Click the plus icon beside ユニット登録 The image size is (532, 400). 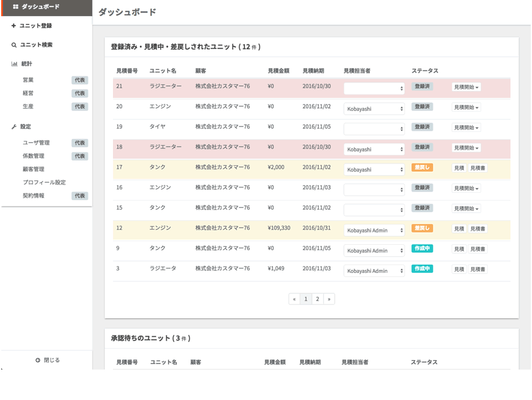click(x=14, y=26)
